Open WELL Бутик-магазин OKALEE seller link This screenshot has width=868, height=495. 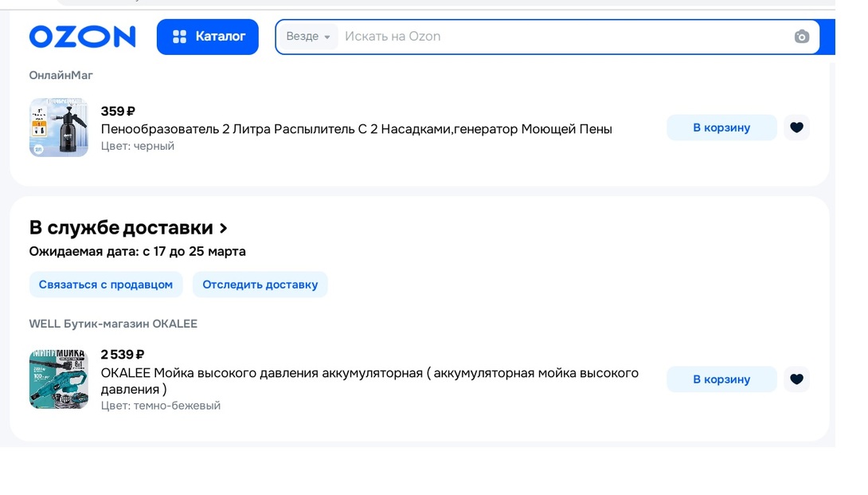pos(113,324)
